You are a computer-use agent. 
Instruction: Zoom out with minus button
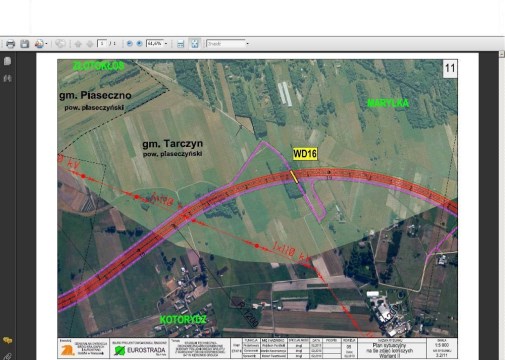coord(130,44)
